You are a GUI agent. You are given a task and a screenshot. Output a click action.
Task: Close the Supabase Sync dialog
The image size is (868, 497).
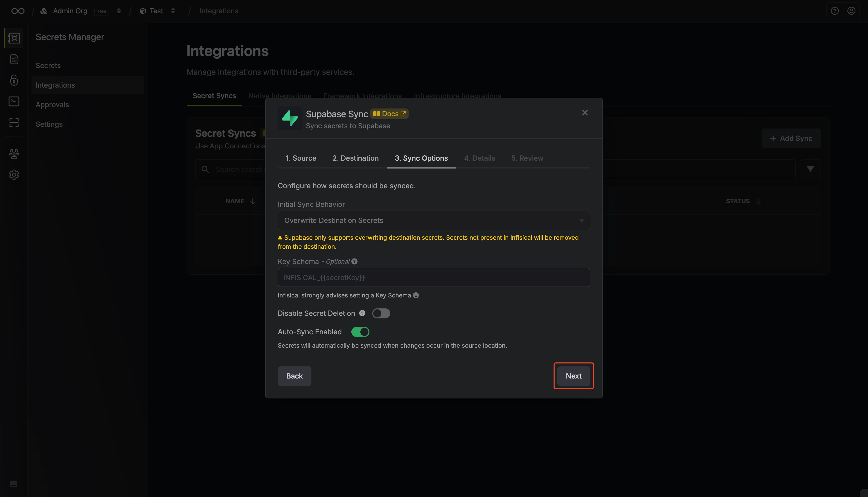click(585, 113)
